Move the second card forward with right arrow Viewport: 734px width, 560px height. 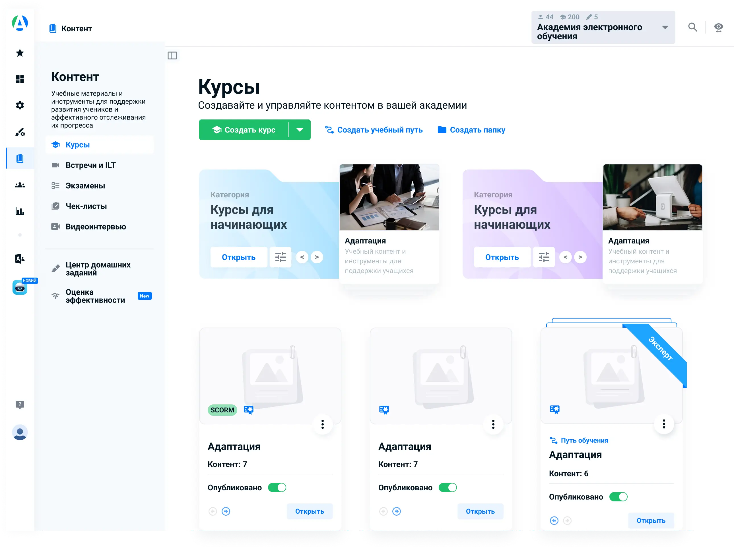pyautogui.click(x=397, y=511)
